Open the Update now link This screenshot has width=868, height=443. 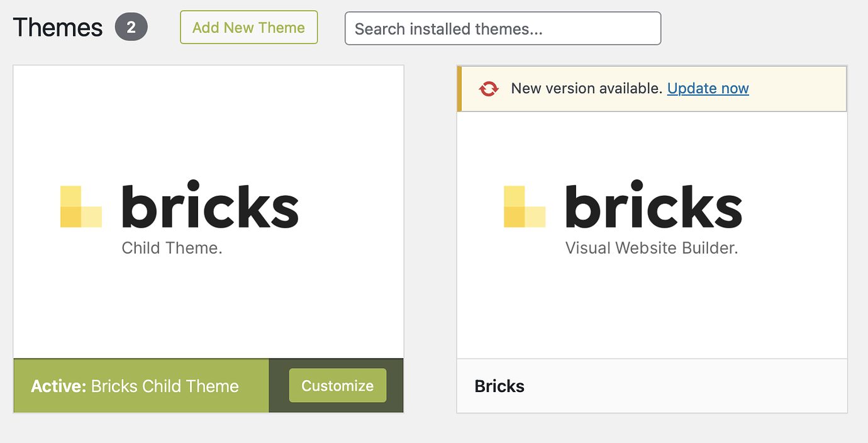point(708,88)
